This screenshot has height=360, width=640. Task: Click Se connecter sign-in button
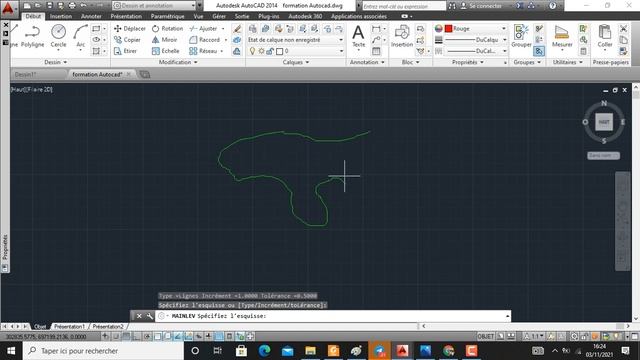[x=481, y=6]
